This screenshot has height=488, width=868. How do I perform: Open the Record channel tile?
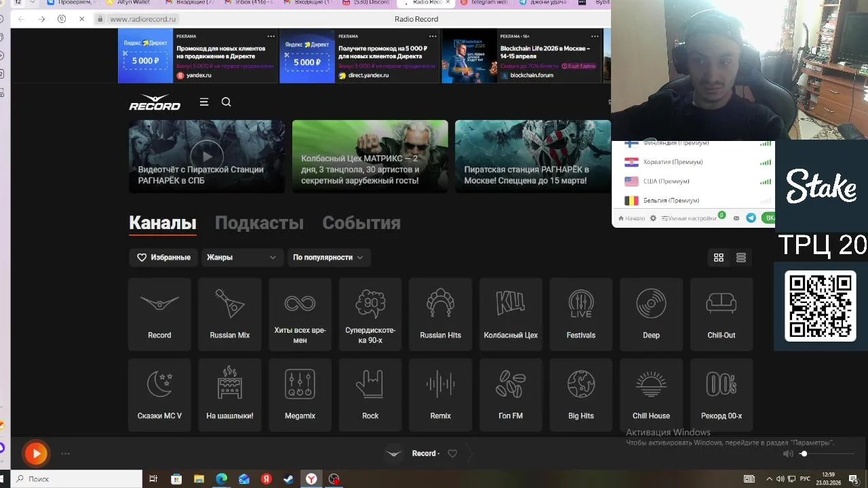click(x=159, y=314)
